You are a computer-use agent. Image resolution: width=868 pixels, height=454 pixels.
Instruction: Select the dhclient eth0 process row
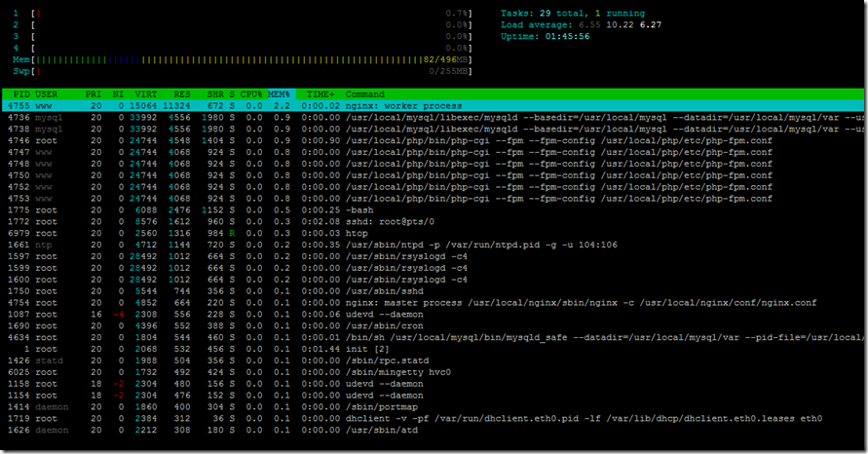click(433, 419)
